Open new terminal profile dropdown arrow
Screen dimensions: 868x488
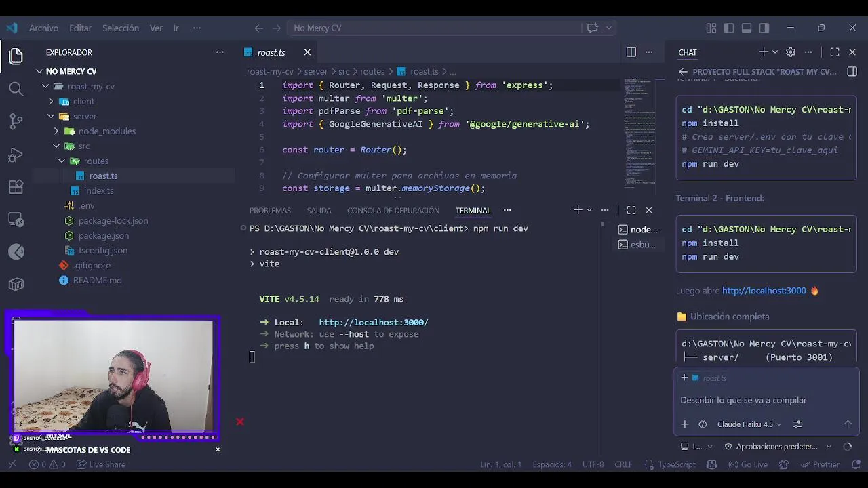click(x=589, y=210)
